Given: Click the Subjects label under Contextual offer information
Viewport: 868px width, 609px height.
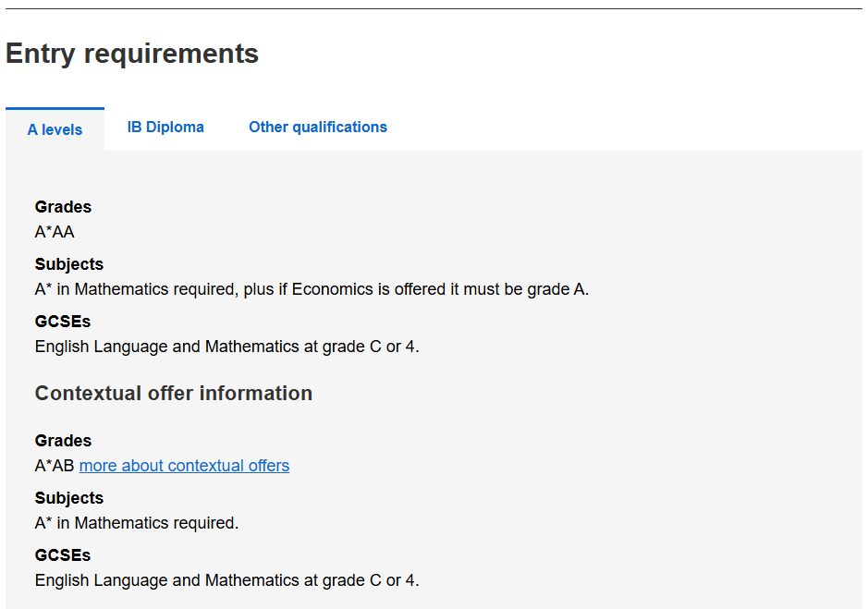Looking at the screenshot, I should click(x=69, y=498).
